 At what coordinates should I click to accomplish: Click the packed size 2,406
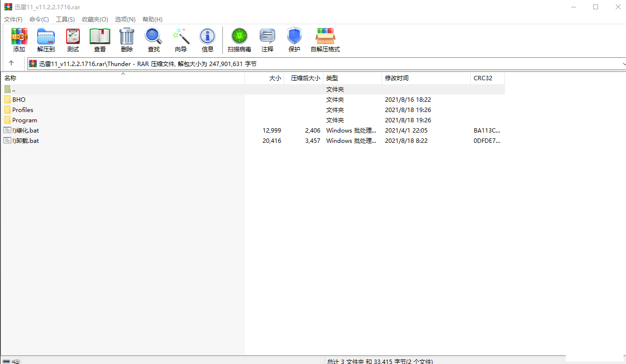pyautogui.click(x=313, y=130)
